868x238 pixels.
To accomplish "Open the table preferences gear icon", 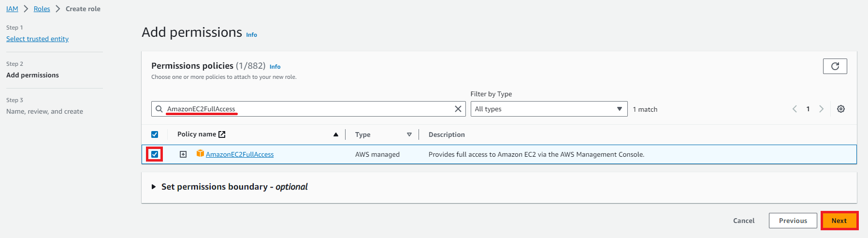I will click(x=841, y=109).
